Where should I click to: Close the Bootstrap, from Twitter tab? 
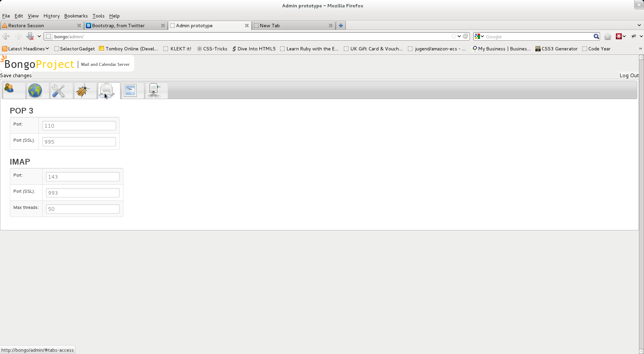pyautogui.click(x=163, y=26)
